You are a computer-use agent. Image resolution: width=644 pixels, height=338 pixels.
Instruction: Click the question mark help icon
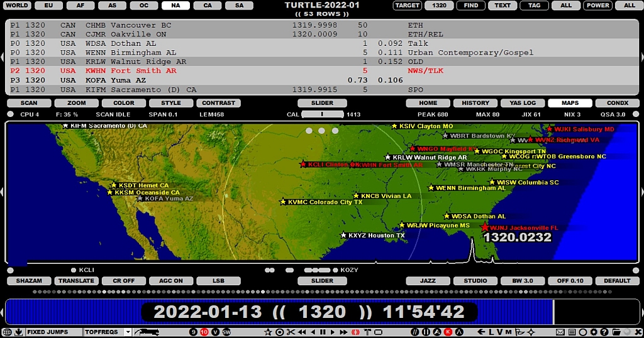pyautogui.click(x=604, y=332)
